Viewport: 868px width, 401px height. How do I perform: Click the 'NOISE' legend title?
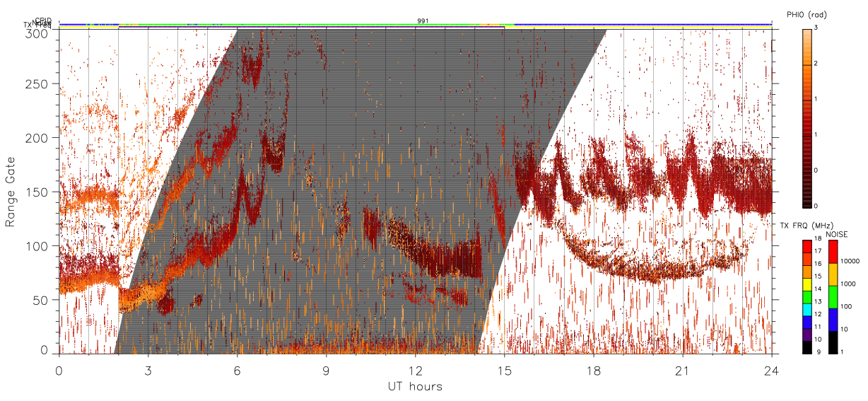click(838, 233)
